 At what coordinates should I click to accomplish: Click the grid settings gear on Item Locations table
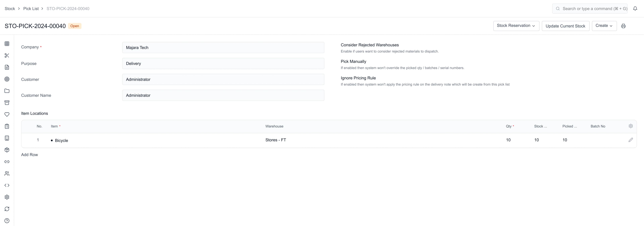tap(631, 126)
